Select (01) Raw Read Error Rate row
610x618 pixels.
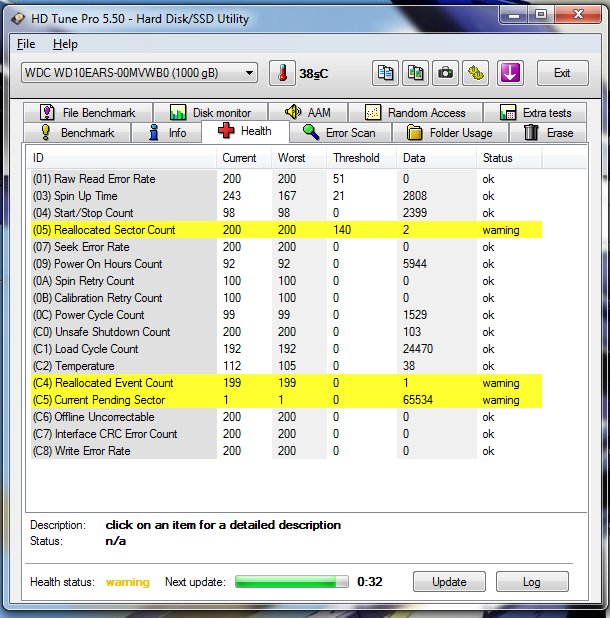[286, 179]
